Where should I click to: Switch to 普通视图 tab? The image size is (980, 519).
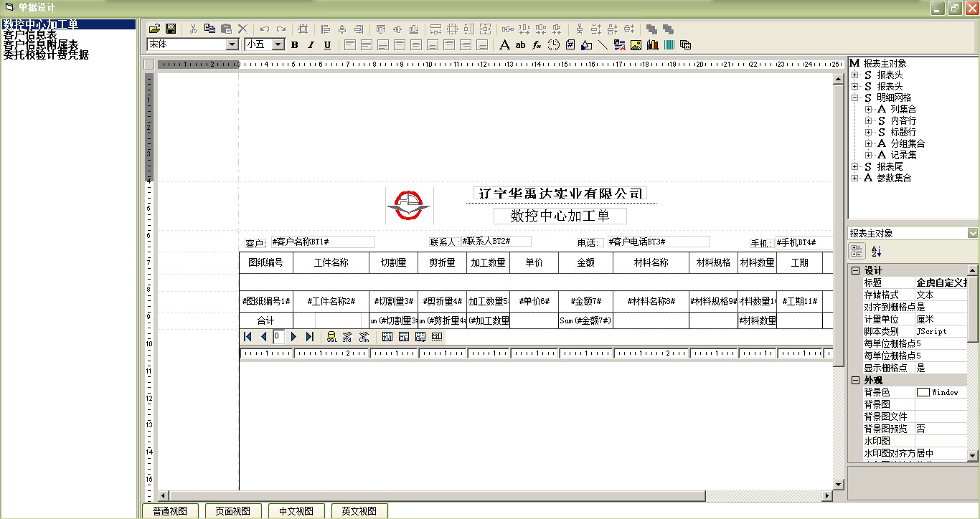click(x=170, y=511)
